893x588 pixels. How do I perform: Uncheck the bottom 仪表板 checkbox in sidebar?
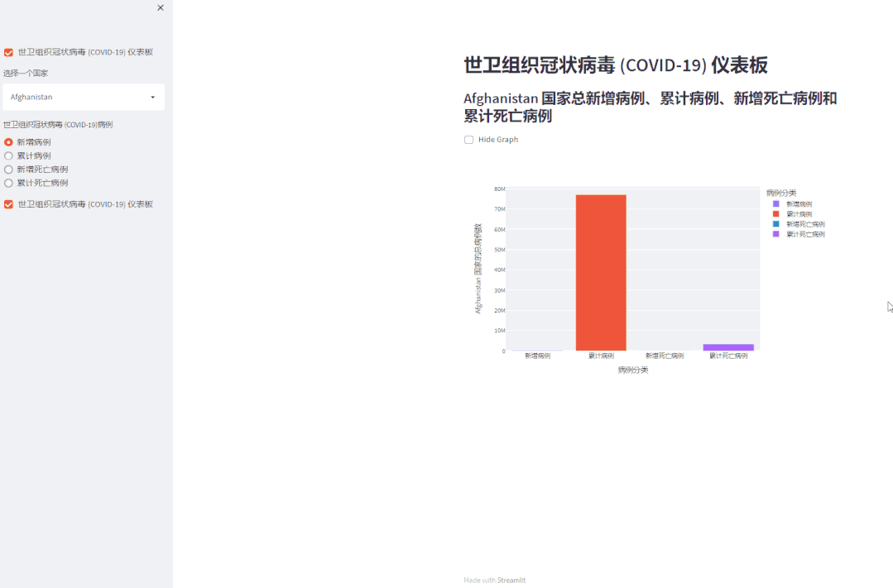8,203
